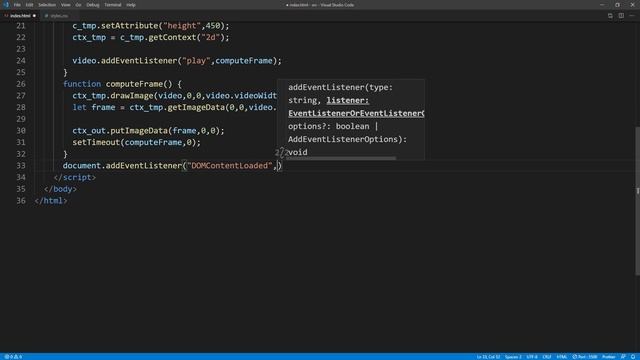Click "height" string on line 21
This screenshot has height=360, width=640.
click(x=182, y=26)
